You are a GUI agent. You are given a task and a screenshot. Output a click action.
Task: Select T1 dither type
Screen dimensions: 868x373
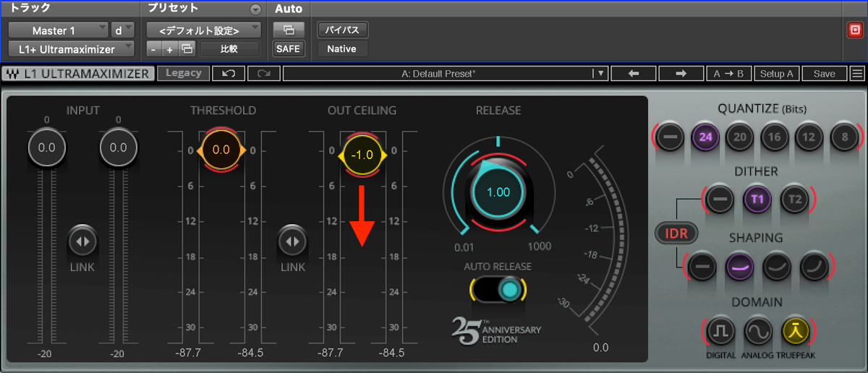tap(757, 198)
